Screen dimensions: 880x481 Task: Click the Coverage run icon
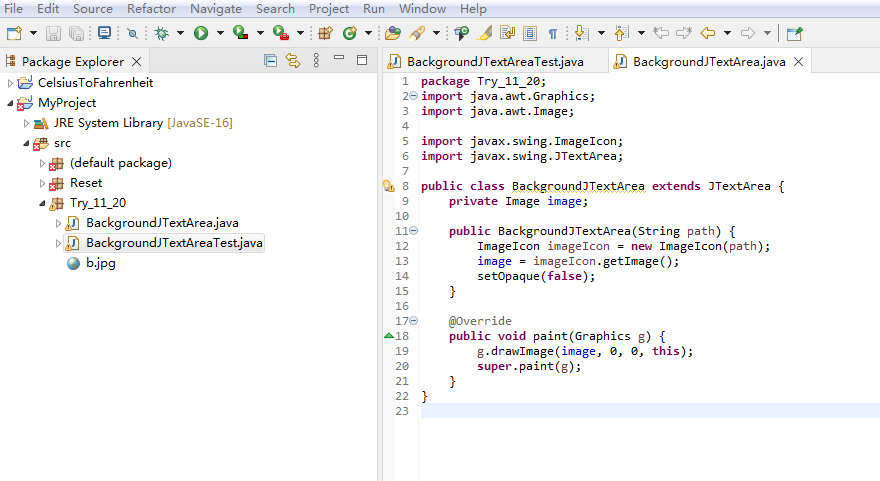coord(241,33)
